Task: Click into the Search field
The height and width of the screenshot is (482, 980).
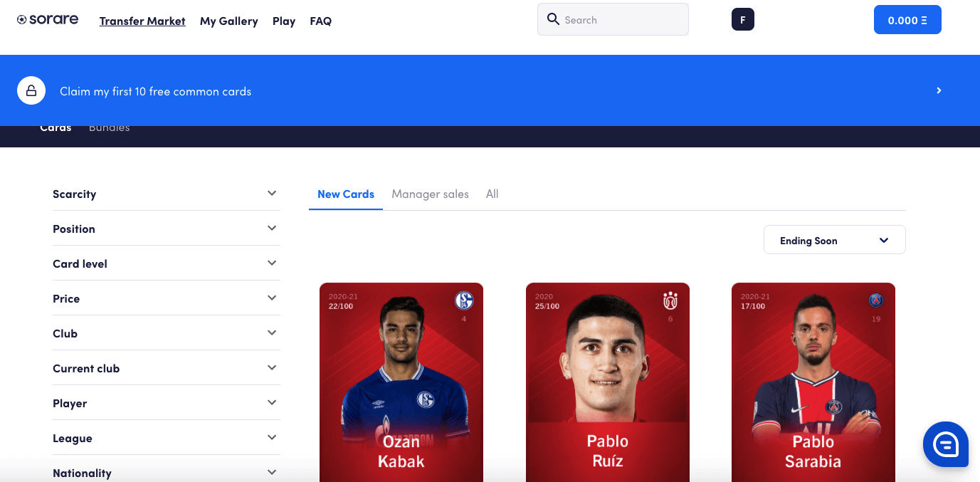Action: click(x=613, y=19)
